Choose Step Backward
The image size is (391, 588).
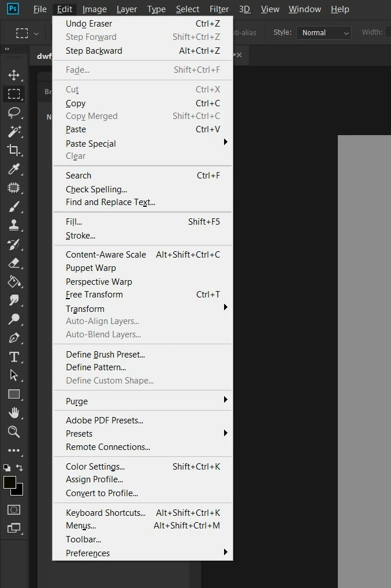[143, 51]
